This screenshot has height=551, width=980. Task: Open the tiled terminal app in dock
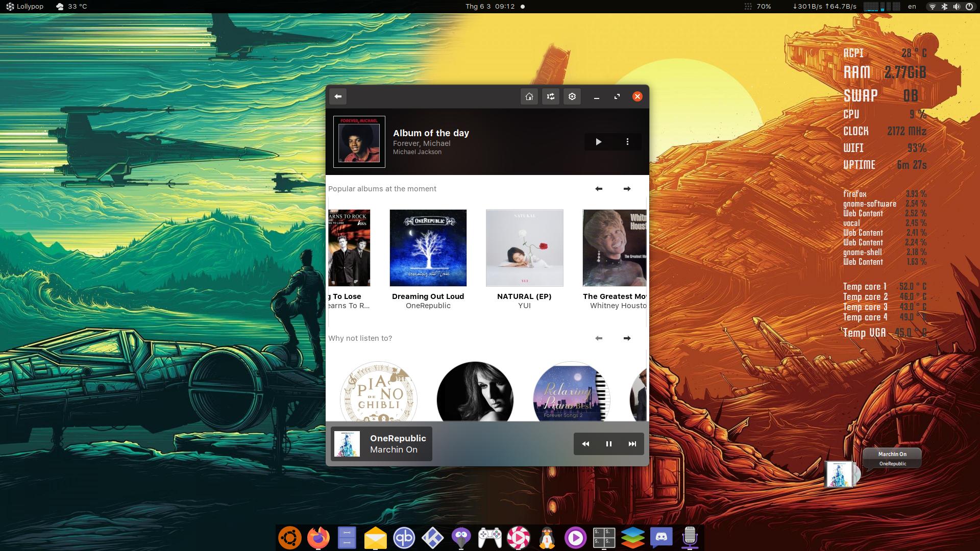[x=604, y=538]
